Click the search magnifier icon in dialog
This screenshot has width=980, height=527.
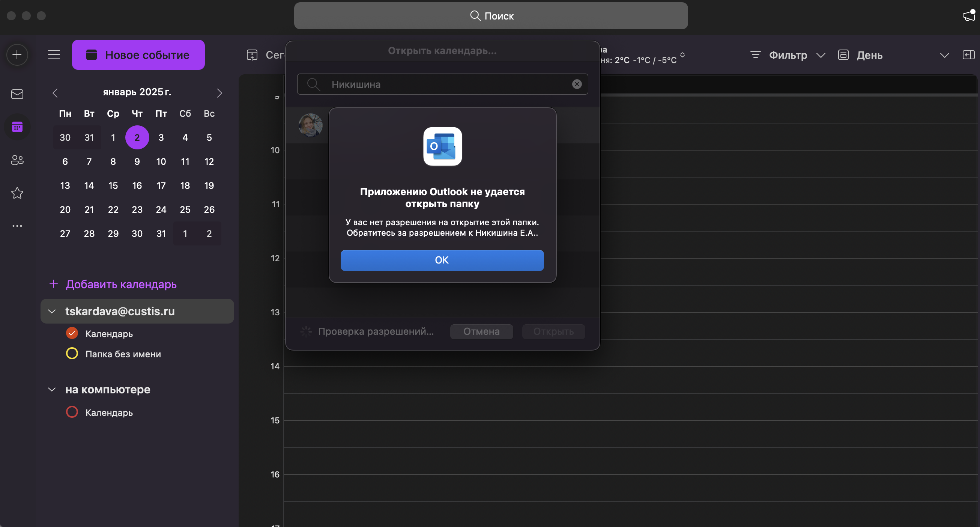[313, 84]
